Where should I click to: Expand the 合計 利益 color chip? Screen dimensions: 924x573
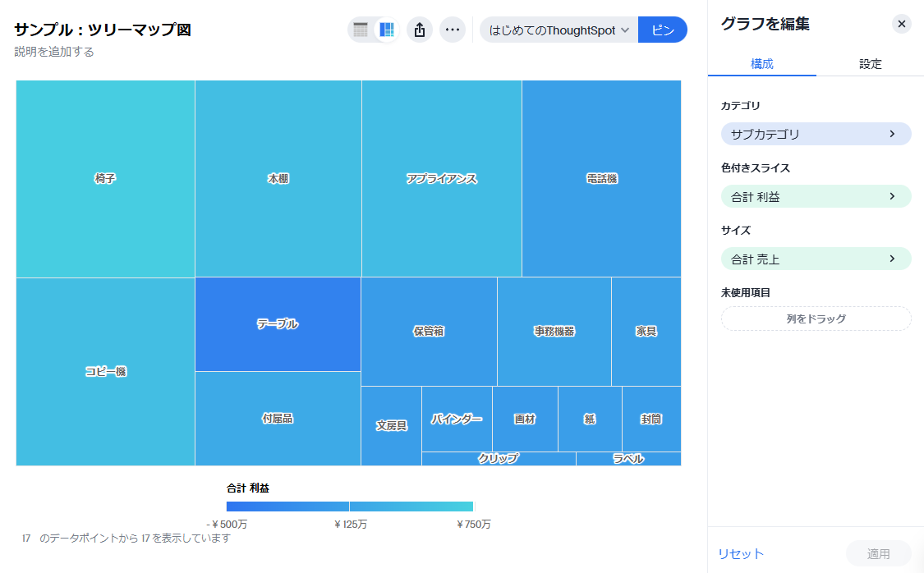coord(816,196)
